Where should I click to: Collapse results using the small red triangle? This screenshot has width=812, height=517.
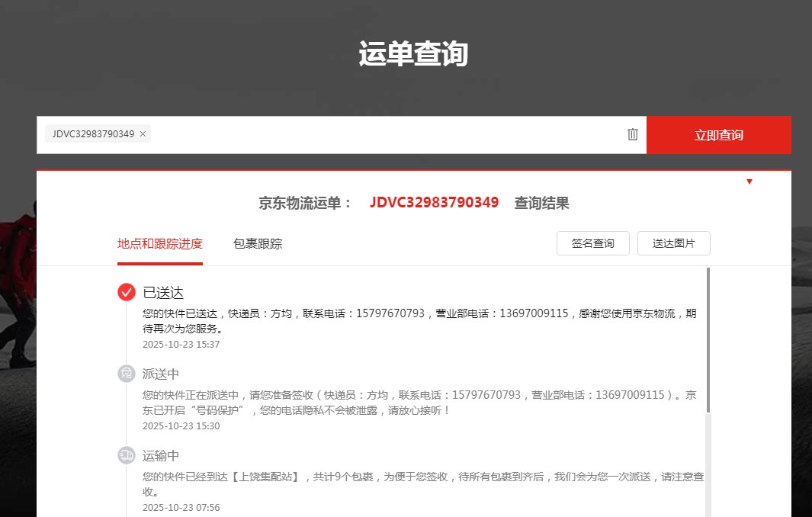(x=749, y=181)
